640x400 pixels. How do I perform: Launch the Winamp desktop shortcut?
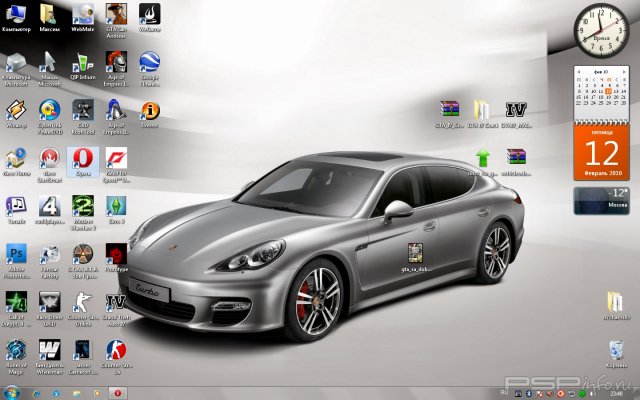[x=16, y=110]
